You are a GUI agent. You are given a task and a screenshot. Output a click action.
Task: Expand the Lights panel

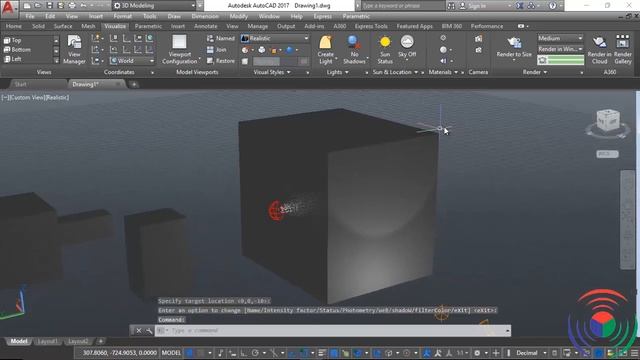tap(337, 72)
